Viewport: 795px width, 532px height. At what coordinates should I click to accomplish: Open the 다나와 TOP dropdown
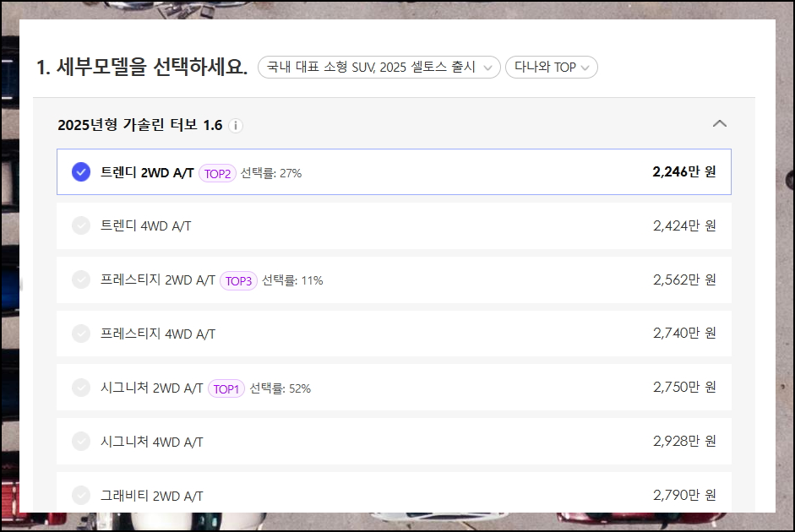pyautogui.click(x=551, y=68)
